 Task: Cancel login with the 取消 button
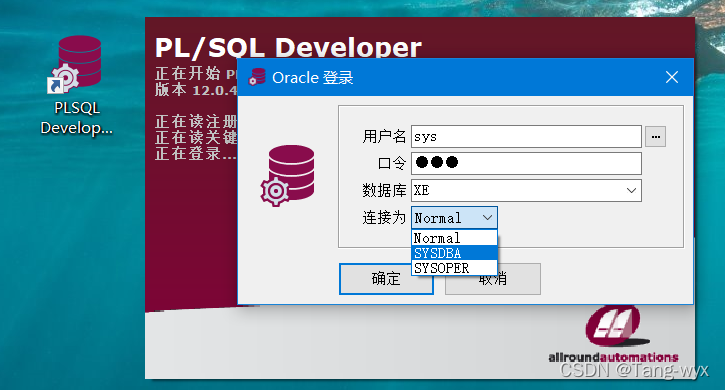point(493,279)
